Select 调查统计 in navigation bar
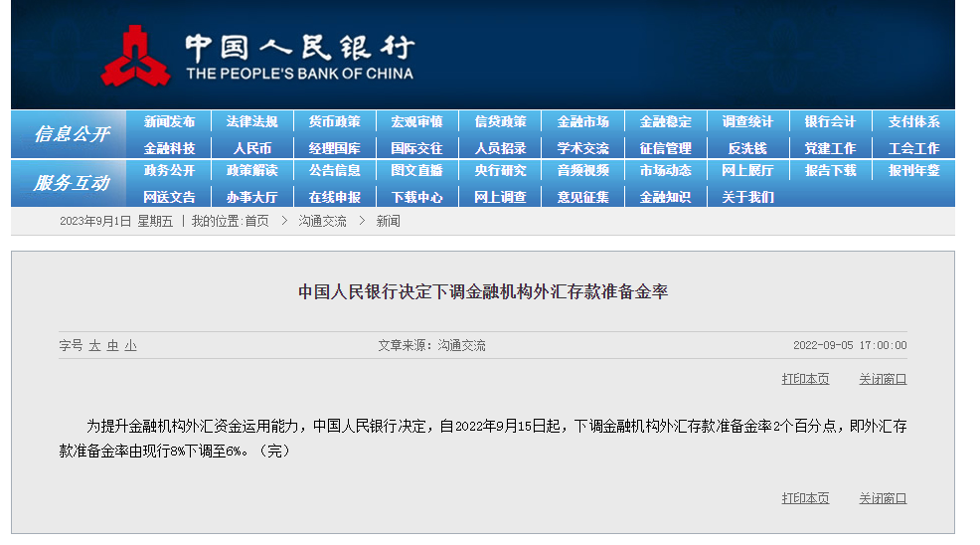Viewport: 980px width, 545px height. 747,122
